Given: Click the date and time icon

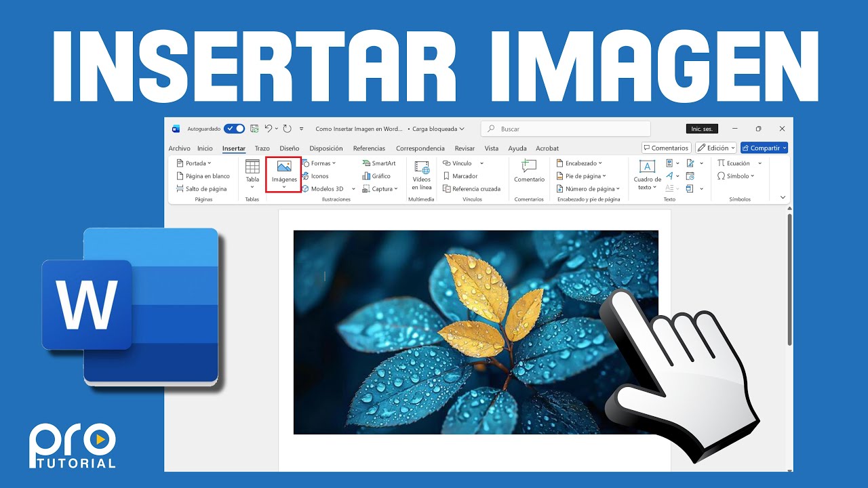Looking at the screenshot, I should [x=690, y=176].
